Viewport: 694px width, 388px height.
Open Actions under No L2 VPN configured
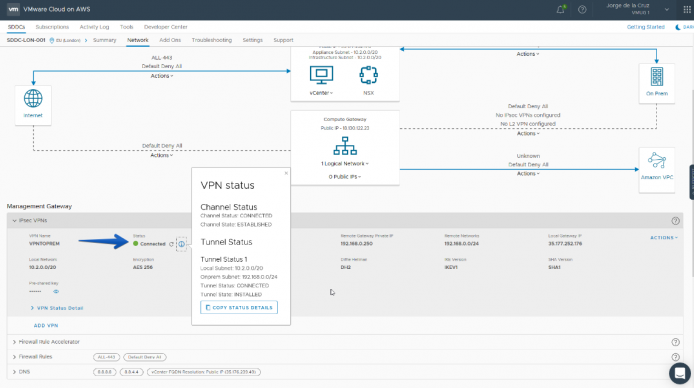pos(528,133)
